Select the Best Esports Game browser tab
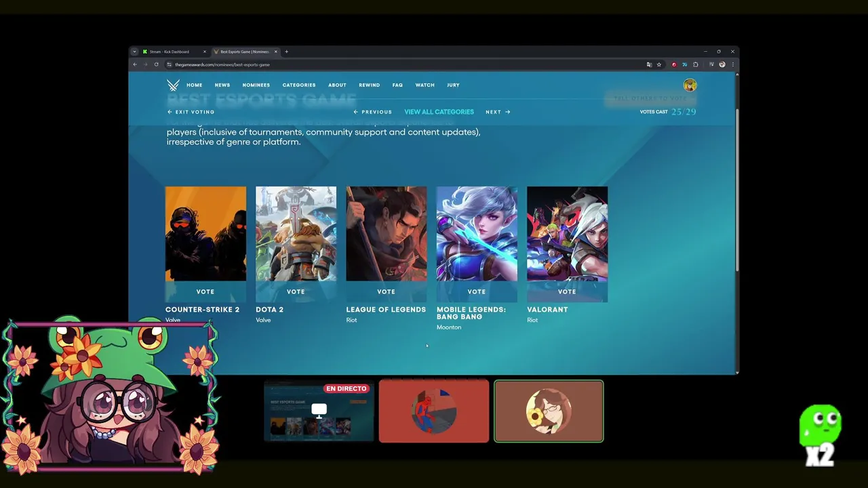Screen dimensions: 868x488 245,52
